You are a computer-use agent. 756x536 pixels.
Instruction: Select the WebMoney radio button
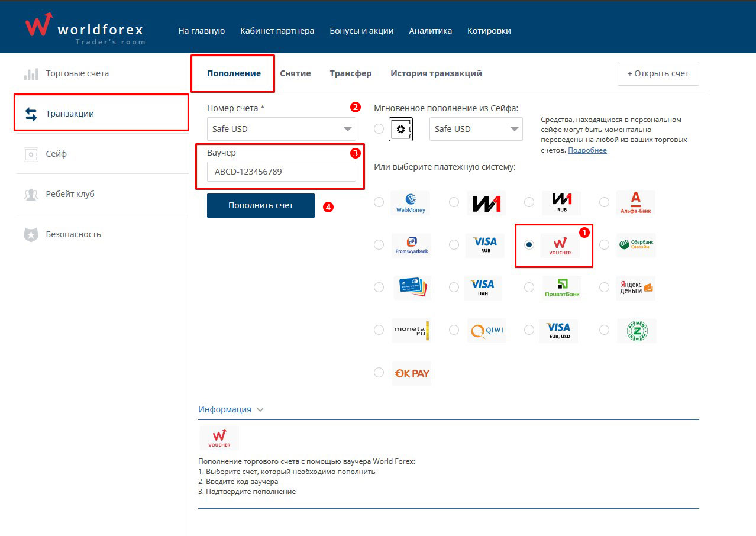379,202
